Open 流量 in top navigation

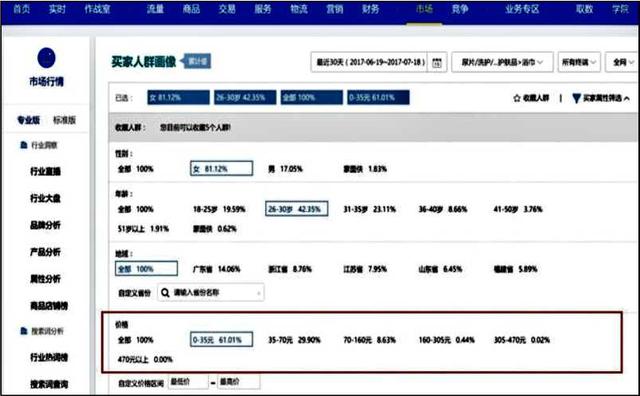(156, 9)
